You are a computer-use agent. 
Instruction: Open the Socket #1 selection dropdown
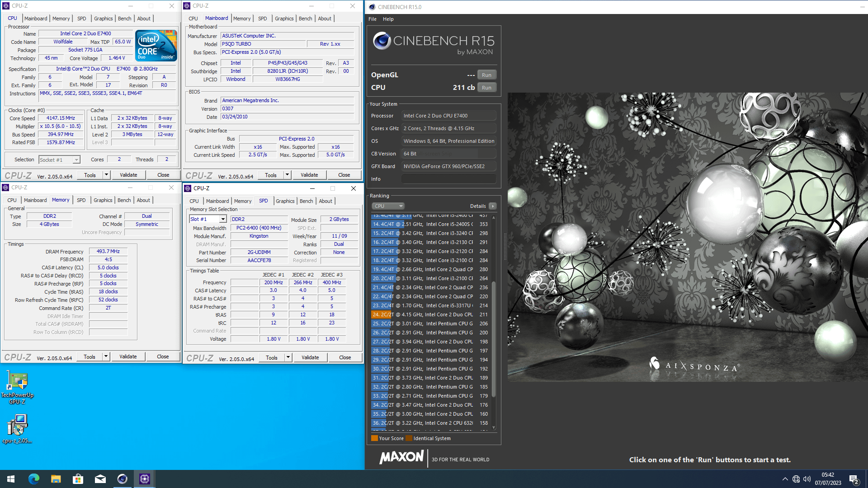click(59, 160)
